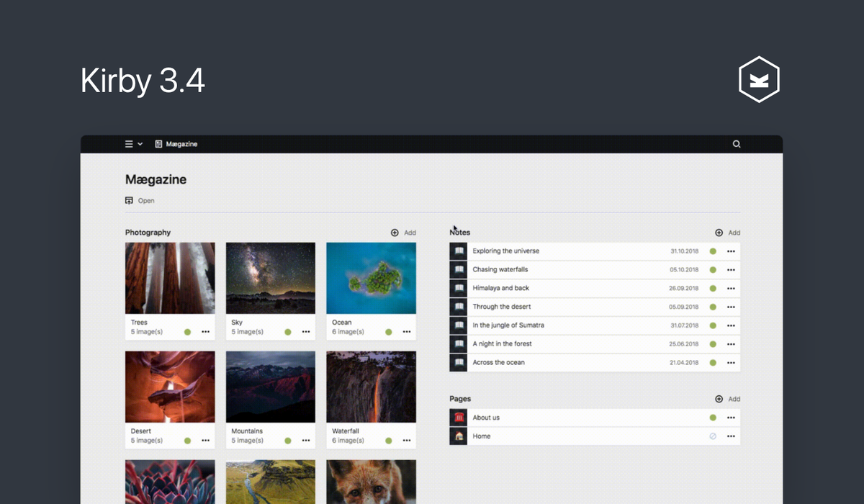The image size is (864, 504).
Task: Open note Through the desert
Action: 595,307
